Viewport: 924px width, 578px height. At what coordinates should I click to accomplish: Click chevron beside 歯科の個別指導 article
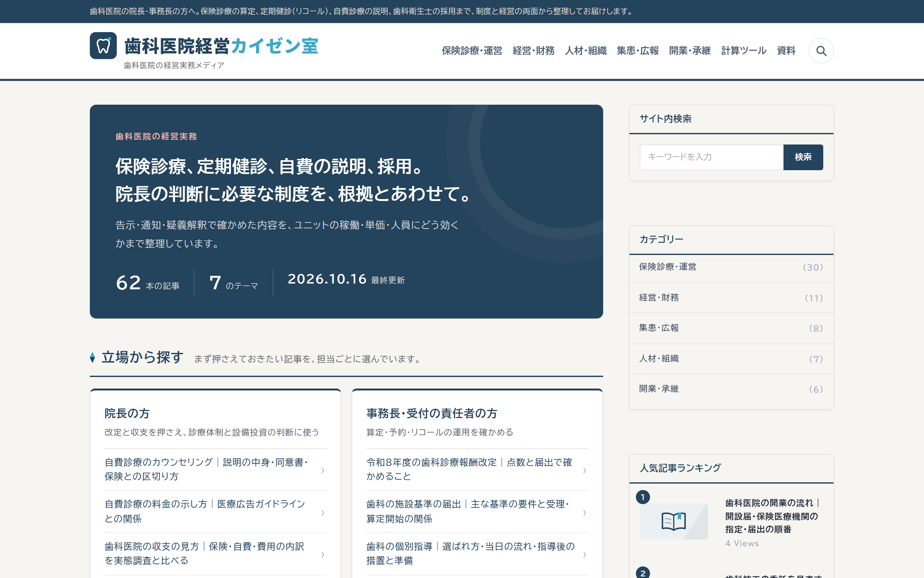585,554
